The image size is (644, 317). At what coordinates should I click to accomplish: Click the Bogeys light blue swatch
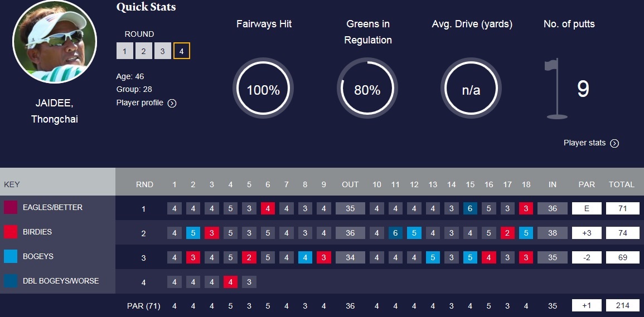click(x=11, y=256)
